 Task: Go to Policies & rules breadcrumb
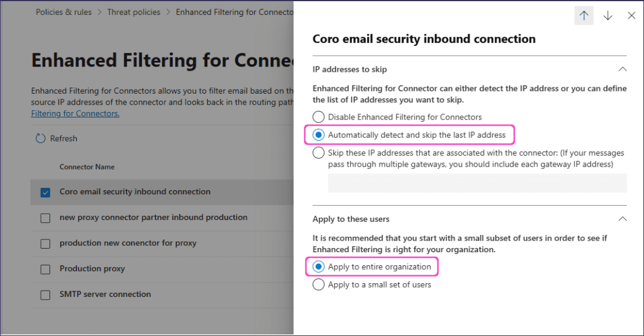(63, 11)
